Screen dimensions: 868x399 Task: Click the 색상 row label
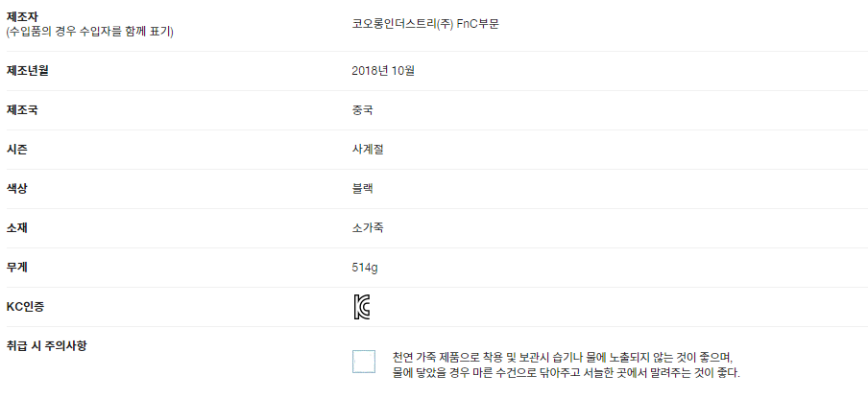pos(16,188)
